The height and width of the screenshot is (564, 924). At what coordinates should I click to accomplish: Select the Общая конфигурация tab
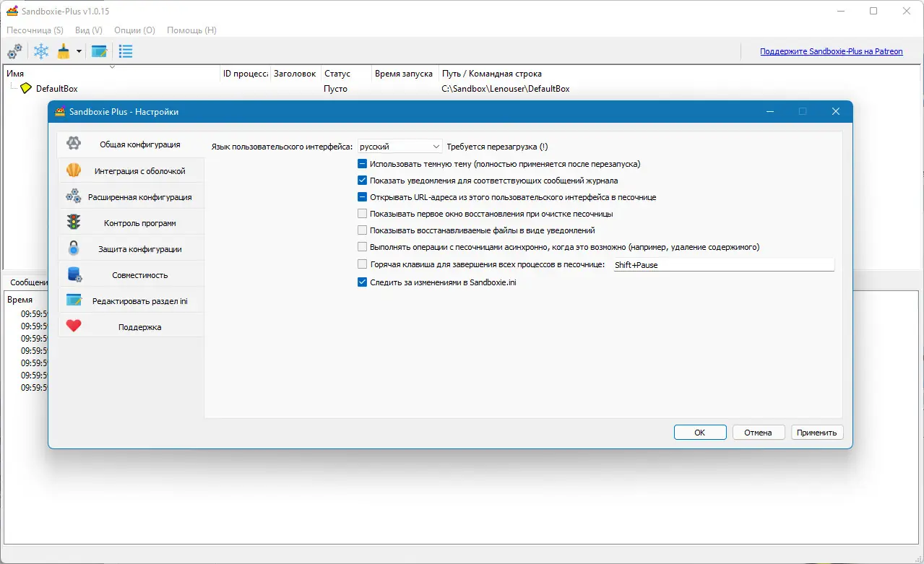(131, 144)
